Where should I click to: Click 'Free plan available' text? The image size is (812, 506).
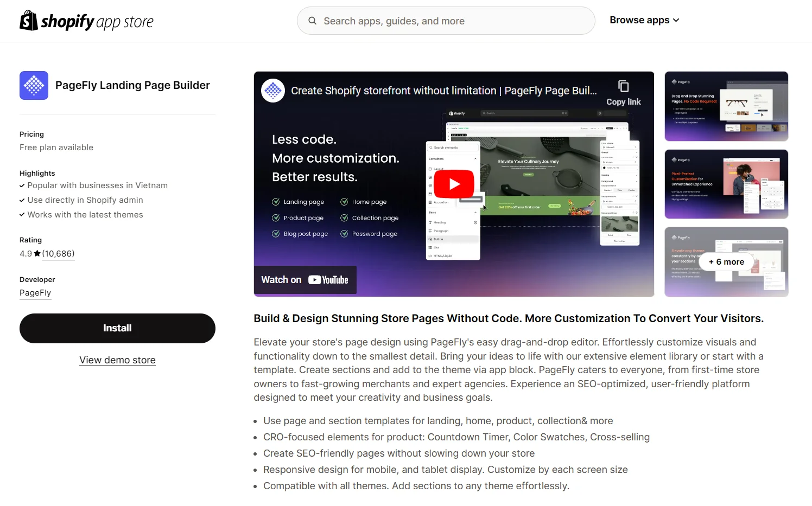click(56, 148)
